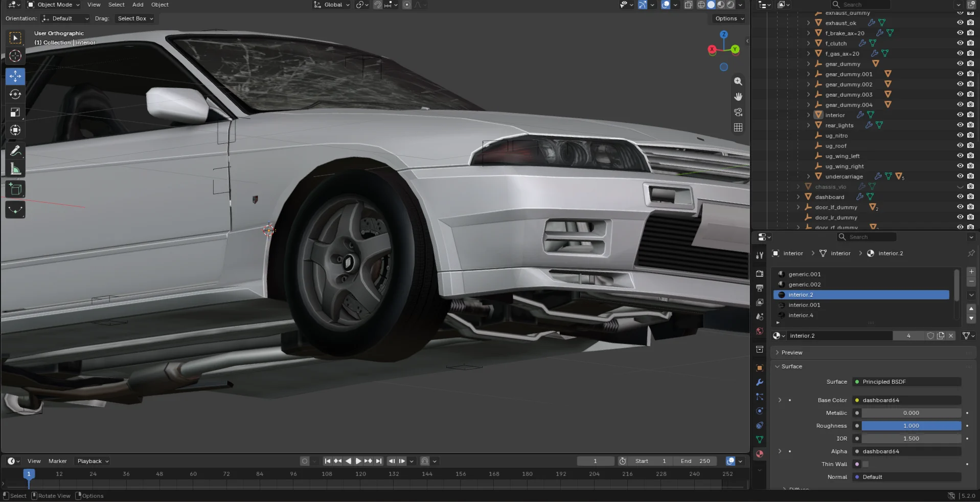Screen dimensions: 980x502
Task: Open the Render properties tab
Action: point(760,274)
